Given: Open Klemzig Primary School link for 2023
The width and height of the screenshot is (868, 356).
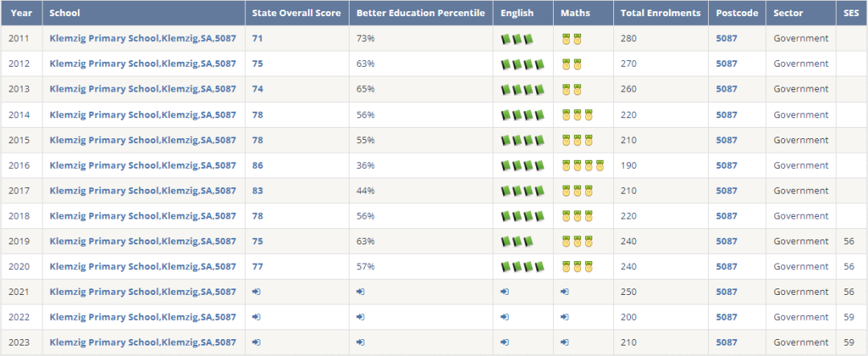Looking at the screenshot, I should (143, 342).
